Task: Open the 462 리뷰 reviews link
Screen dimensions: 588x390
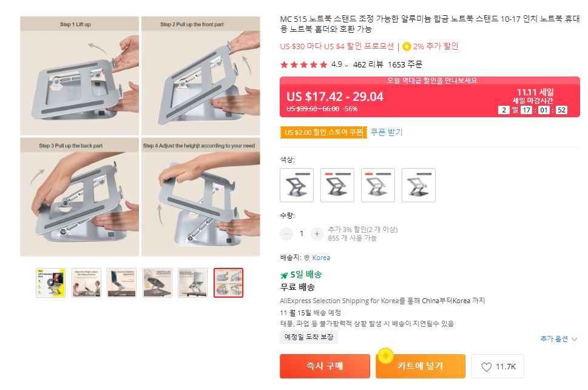Action: pyautogui.click(x=368, y=64)
